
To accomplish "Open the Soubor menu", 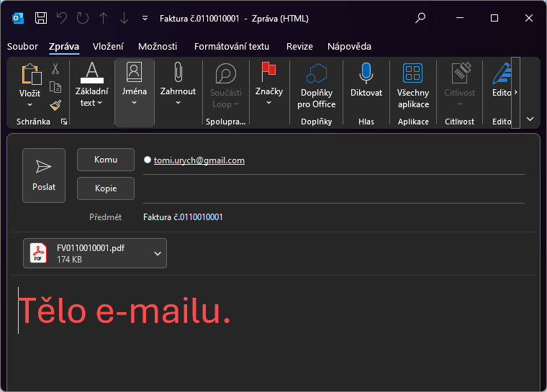I will [x=22, y=46].
